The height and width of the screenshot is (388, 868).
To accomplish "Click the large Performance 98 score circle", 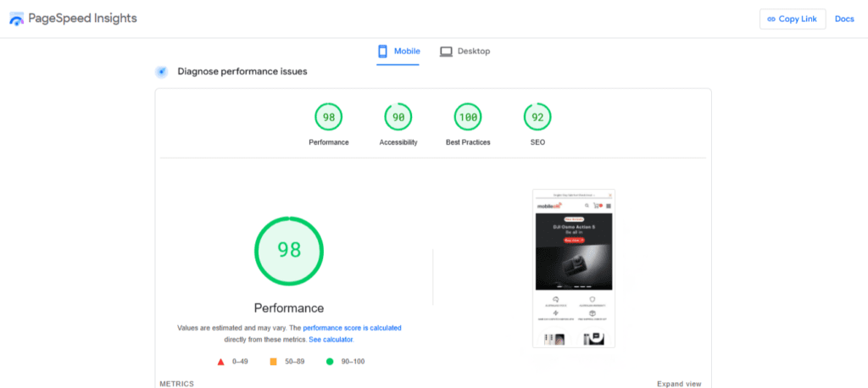I will tap(289, 250).
